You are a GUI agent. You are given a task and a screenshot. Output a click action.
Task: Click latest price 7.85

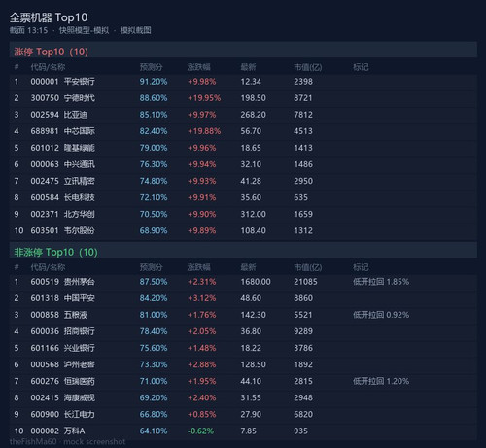click(248, 431)
